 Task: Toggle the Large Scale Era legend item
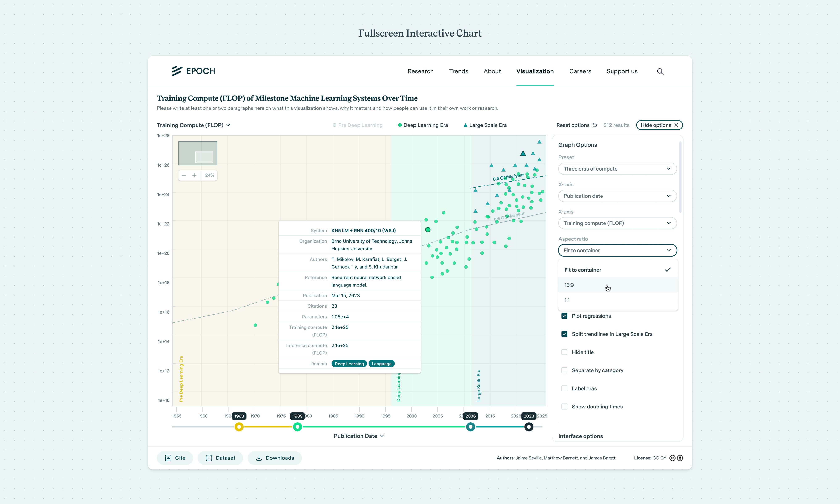tap(485, 125)
